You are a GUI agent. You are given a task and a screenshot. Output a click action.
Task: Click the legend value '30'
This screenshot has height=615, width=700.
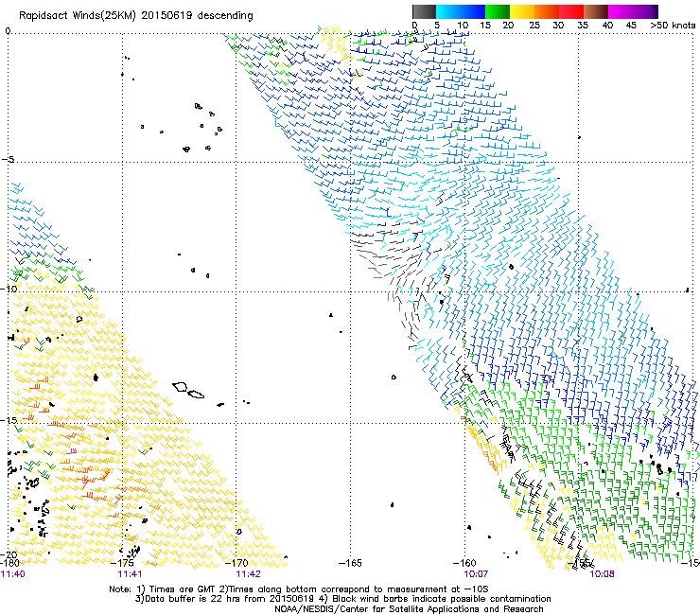tap(558, 26)
